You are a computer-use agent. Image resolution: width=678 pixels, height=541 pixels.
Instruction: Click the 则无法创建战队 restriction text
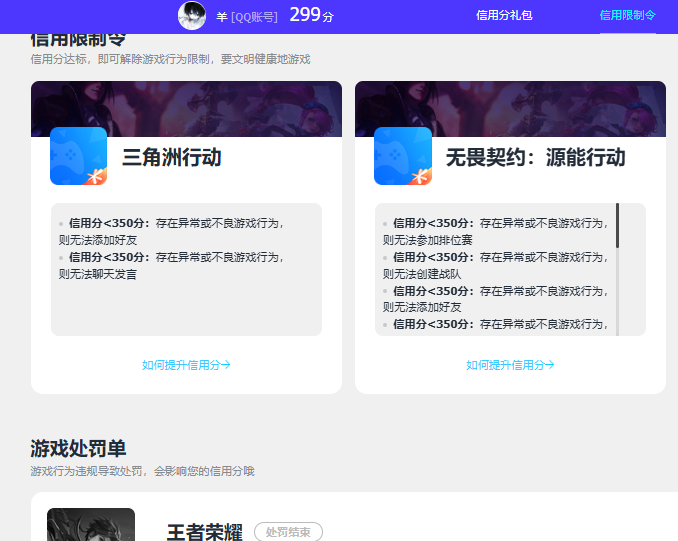coord(422,274)
